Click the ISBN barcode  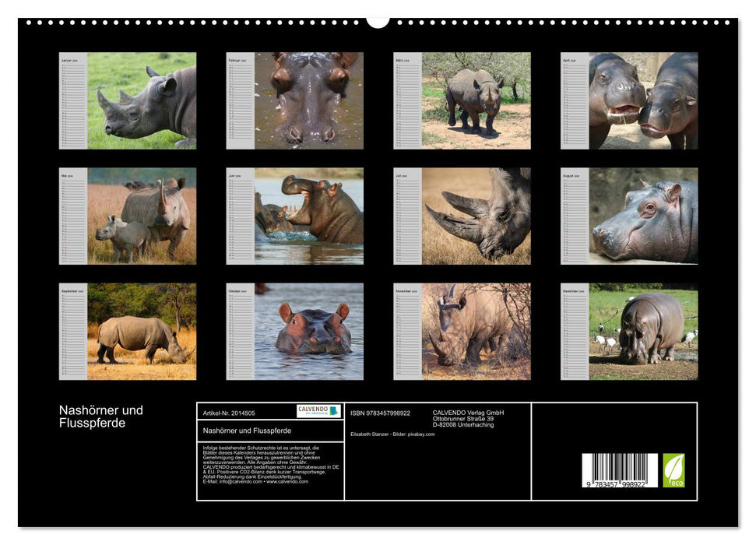click(620, 471)
